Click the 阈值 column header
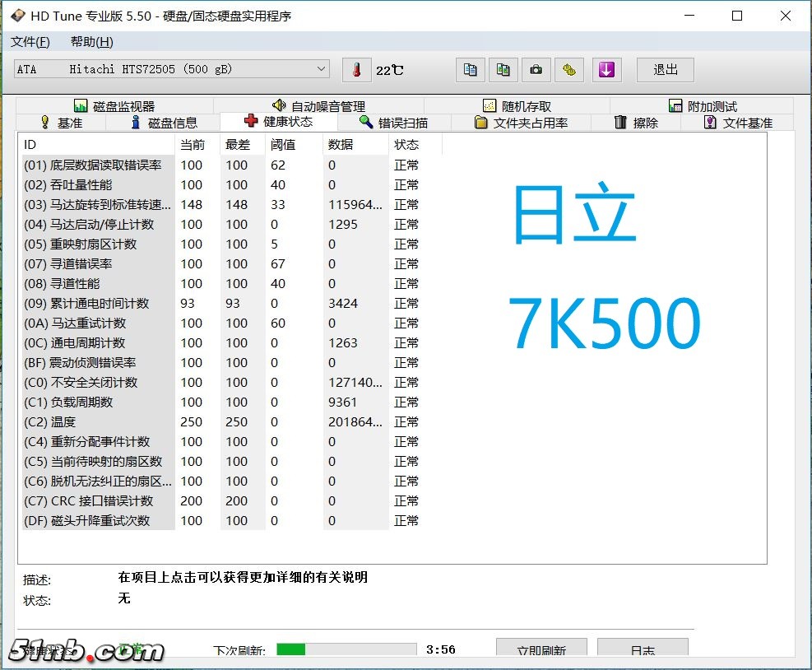812x670 pixels. click(x=283, y=145)
